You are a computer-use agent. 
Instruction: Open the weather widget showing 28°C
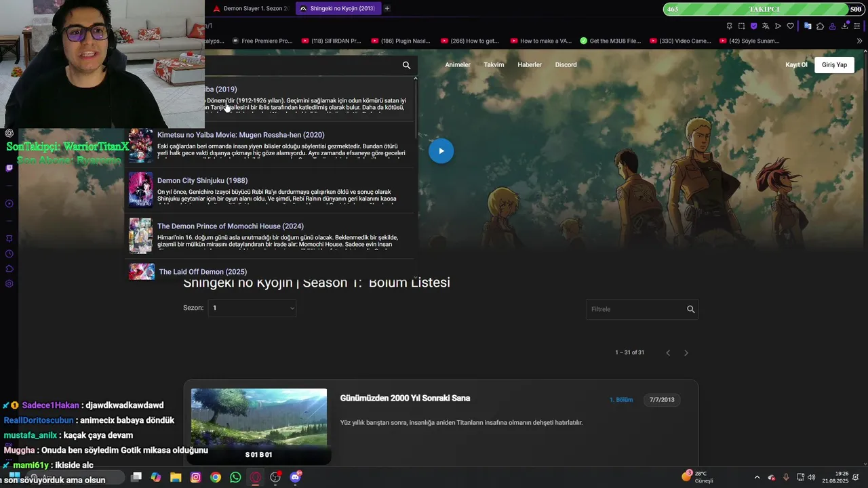pos(697,476)
